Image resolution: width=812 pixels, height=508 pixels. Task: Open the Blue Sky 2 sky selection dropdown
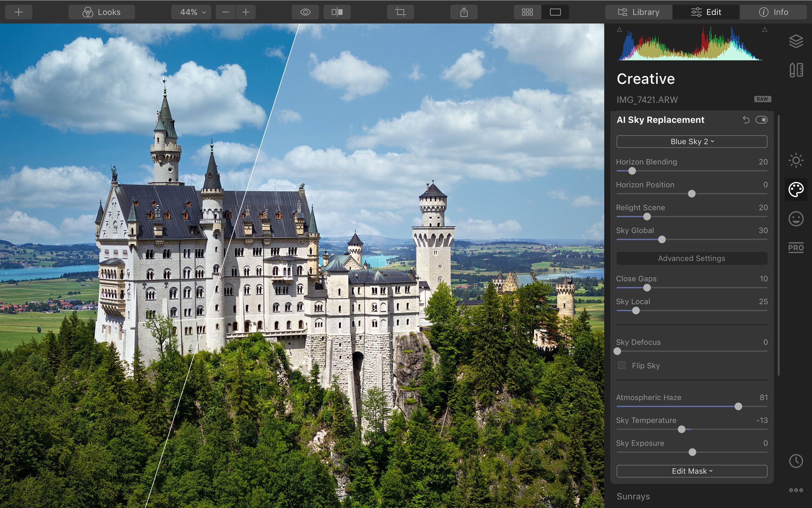(691, 142)
